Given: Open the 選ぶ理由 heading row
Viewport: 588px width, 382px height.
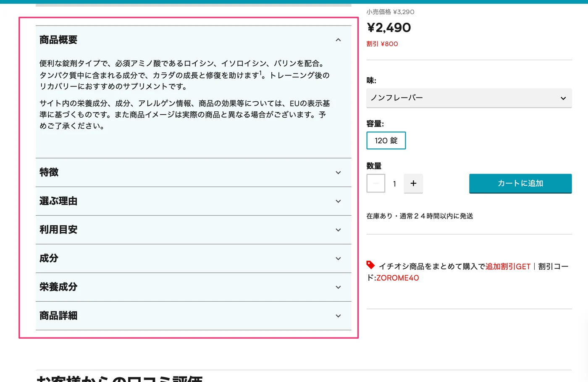Looking at the screenshot, I should coord(194,201).
